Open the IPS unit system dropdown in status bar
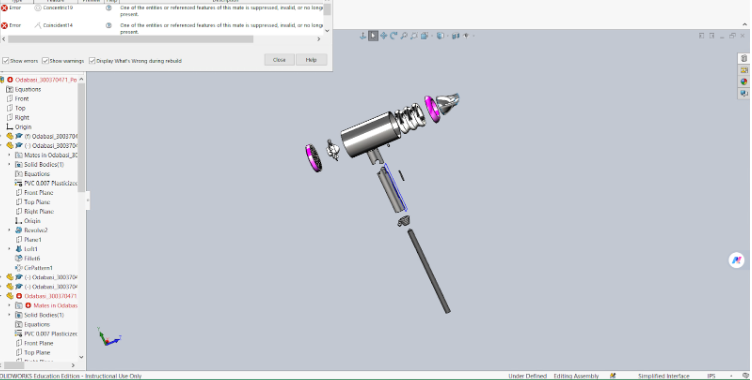 click(x=732, y=376)
